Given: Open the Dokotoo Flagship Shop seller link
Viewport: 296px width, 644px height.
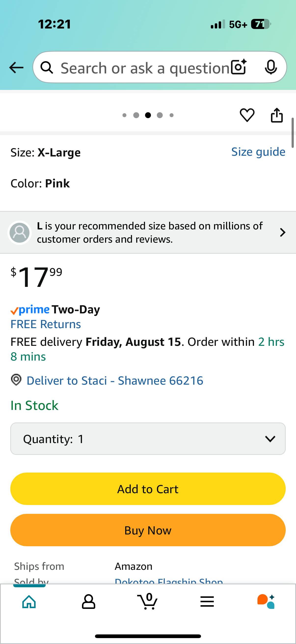Looking at the screenshot, I should [x=169, y=581].
